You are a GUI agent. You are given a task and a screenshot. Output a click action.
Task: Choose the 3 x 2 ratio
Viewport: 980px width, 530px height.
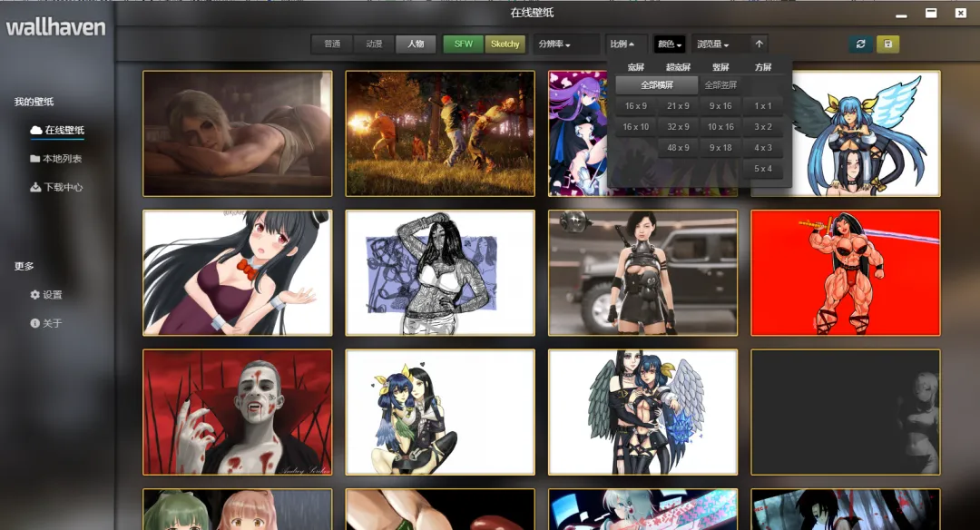click(x=763, y=126)
